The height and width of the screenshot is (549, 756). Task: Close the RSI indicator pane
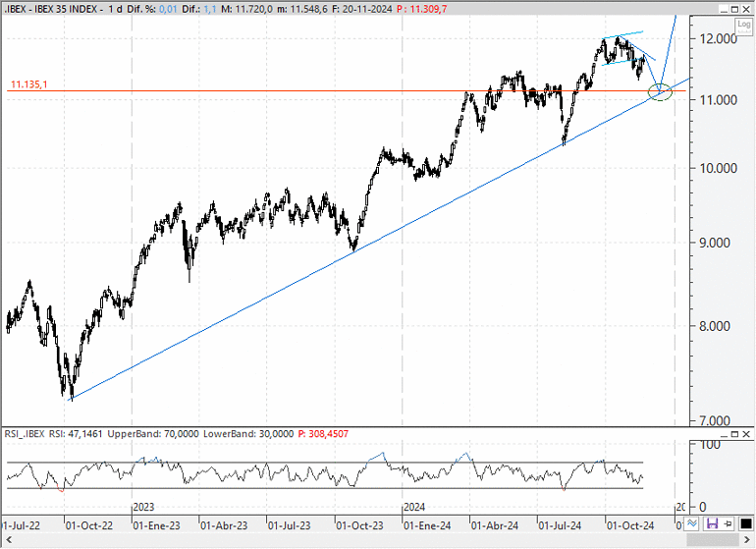click(746, 434)
